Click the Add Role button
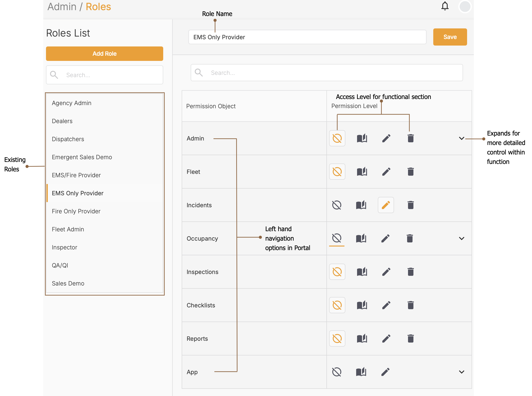Image resolution: width=532 pixels, height=396 pixels. [x=104, y=54]
